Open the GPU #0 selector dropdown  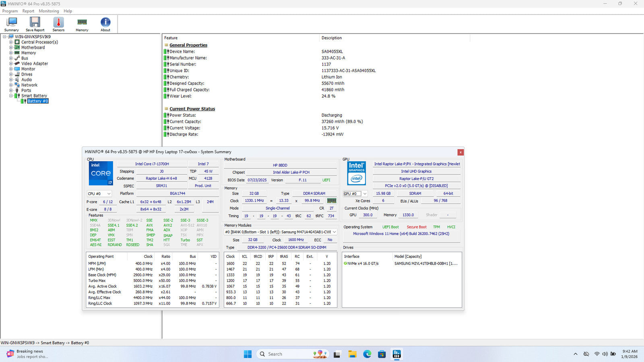tap(355, 194)
